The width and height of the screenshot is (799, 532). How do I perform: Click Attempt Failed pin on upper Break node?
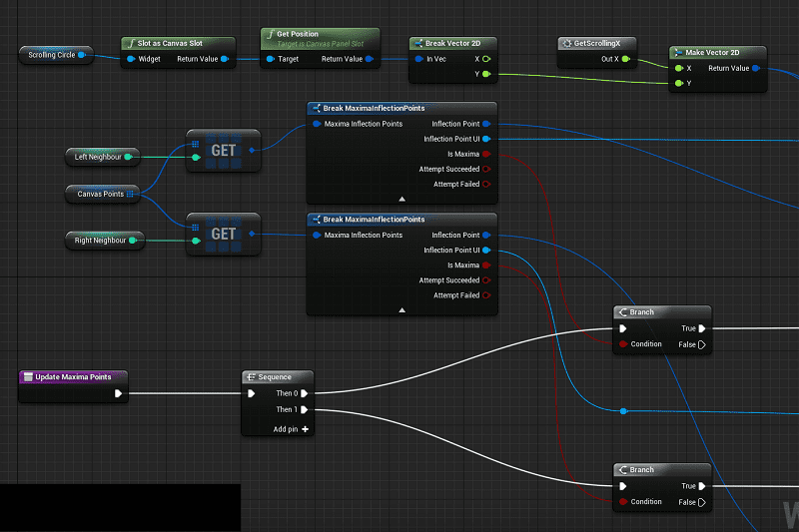tap(486, 185)
